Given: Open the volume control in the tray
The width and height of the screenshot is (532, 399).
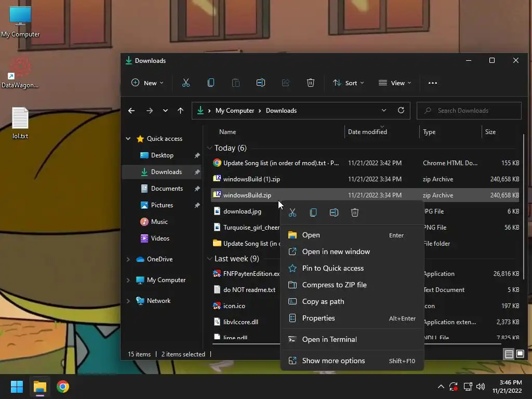Looking at the screenshot, I should pos(481,387).
